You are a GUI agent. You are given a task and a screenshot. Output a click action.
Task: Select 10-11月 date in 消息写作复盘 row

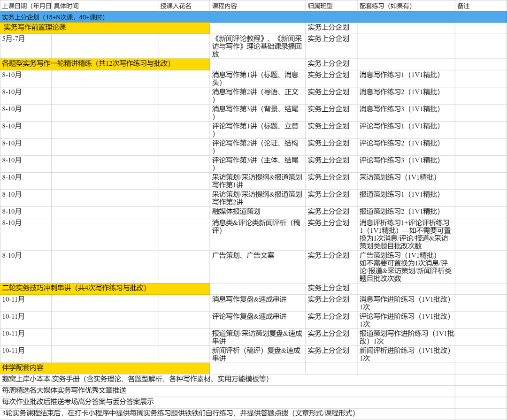click(x=26, y=303)
